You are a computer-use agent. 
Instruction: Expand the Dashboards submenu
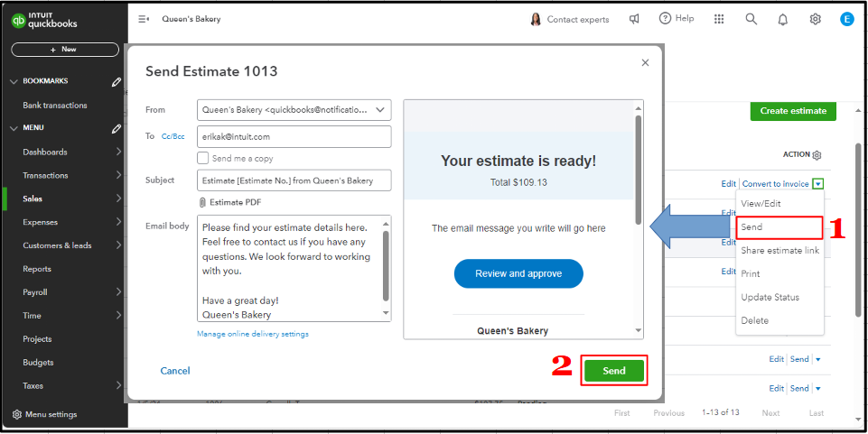[118, 152]
